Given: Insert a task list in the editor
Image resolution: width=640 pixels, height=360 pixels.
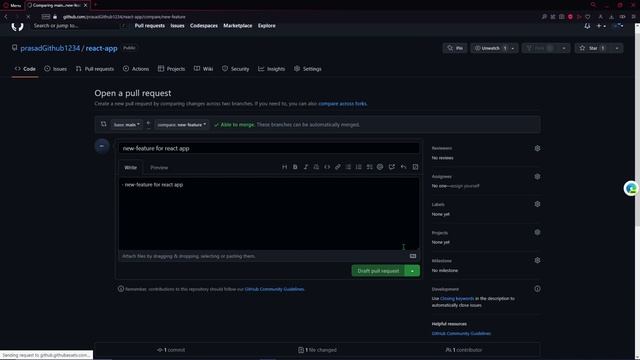Looking at the screenshot, I should pyautogui.click(x=369, y=167).
